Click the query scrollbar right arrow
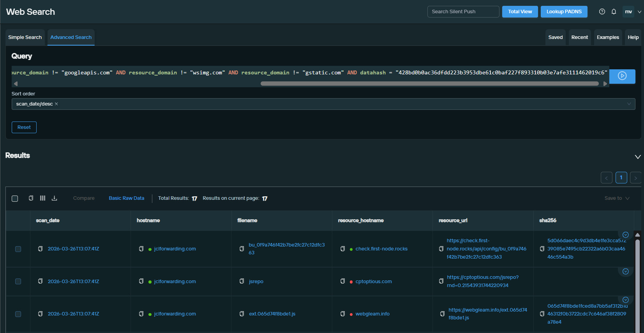Viewport: 644px width, 333px height. click(x=605, y=83)
